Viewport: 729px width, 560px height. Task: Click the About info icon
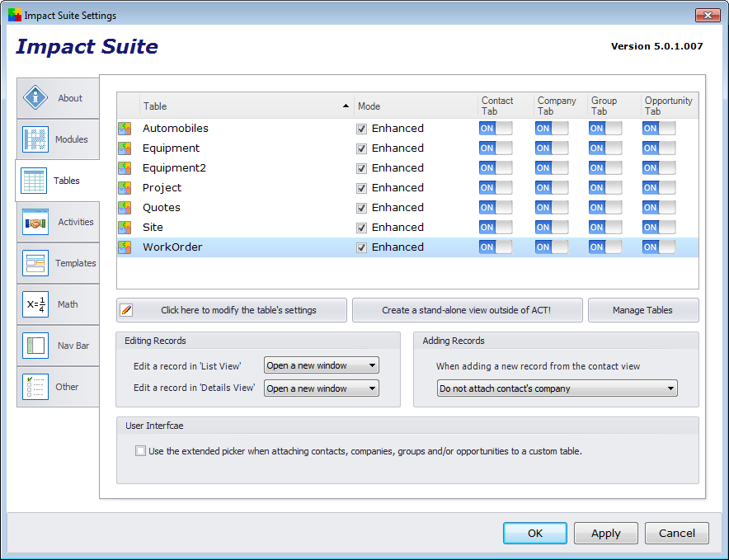[35, 97]
